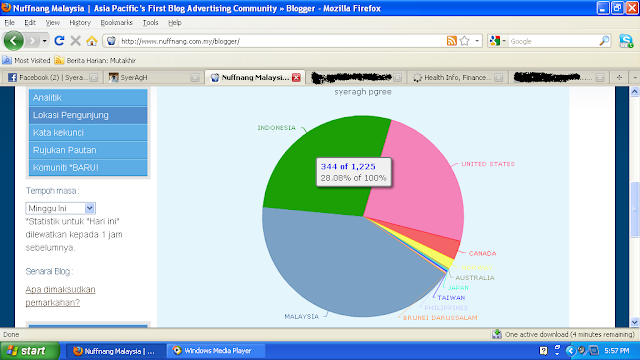Select Lokasi Pengunjung in the sidebar

[88, 115]
